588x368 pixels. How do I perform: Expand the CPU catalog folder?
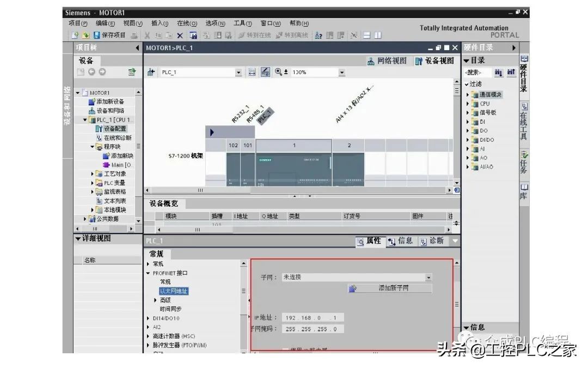click(468, 104)
